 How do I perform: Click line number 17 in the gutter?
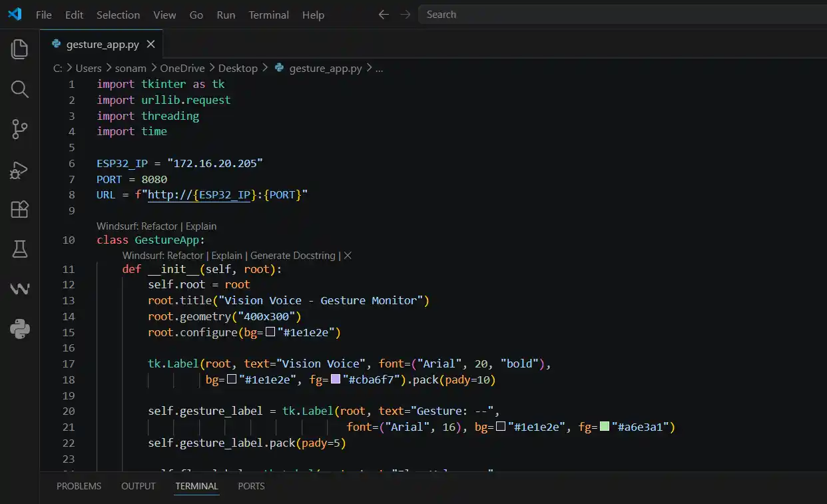pos(69,364)
